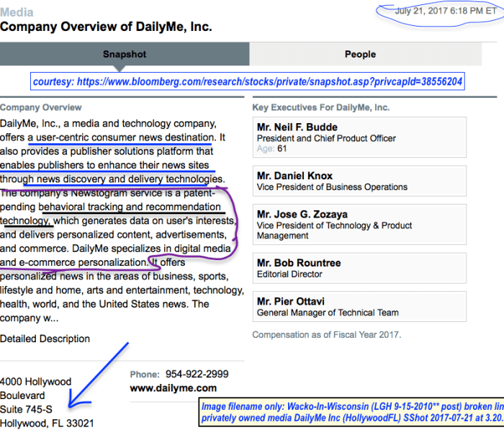Click the circled July 21, 2017 timestamp
This screenshot has height=430, width=504.
pos(438,12)
